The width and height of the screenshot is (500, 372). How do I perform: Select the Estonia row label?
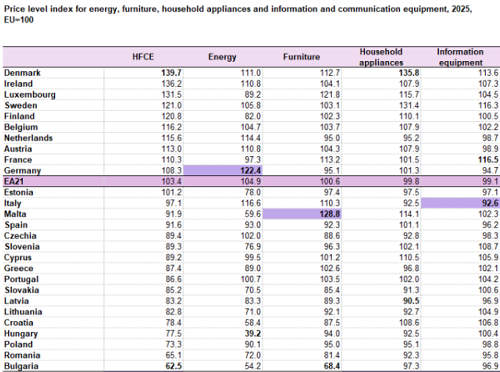click(x=19, y=192)
